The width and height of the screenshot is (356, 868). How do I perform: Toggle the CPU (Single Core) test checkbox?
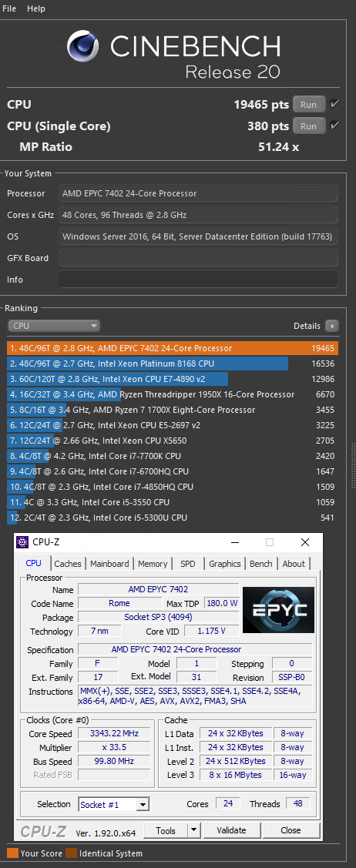(x=334, y=125)
